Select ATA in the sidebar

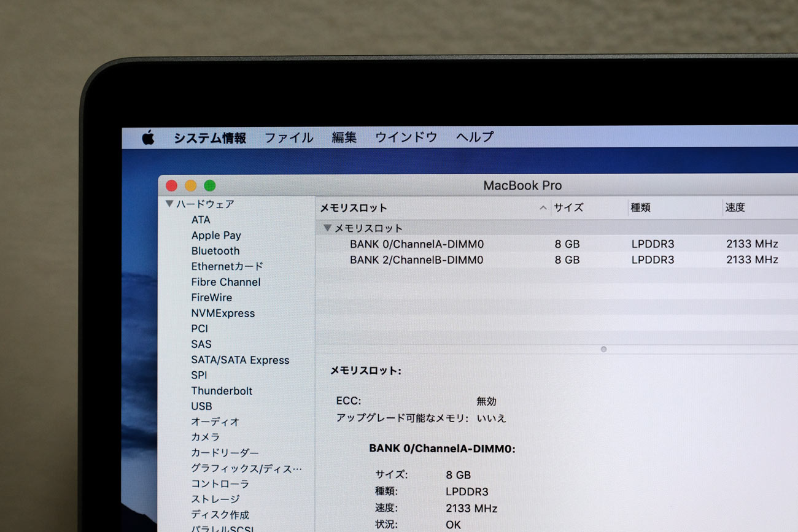[x=201, y=220]
